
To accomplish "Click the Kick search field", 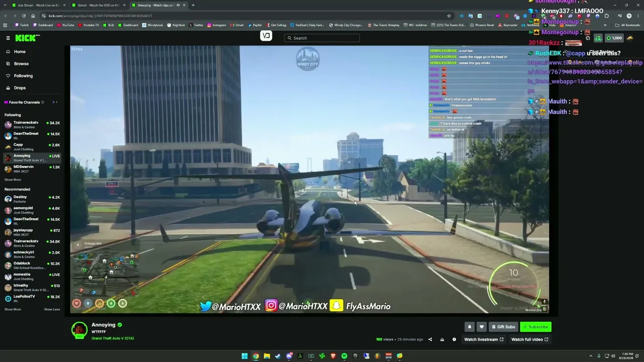I will (322, 38).
